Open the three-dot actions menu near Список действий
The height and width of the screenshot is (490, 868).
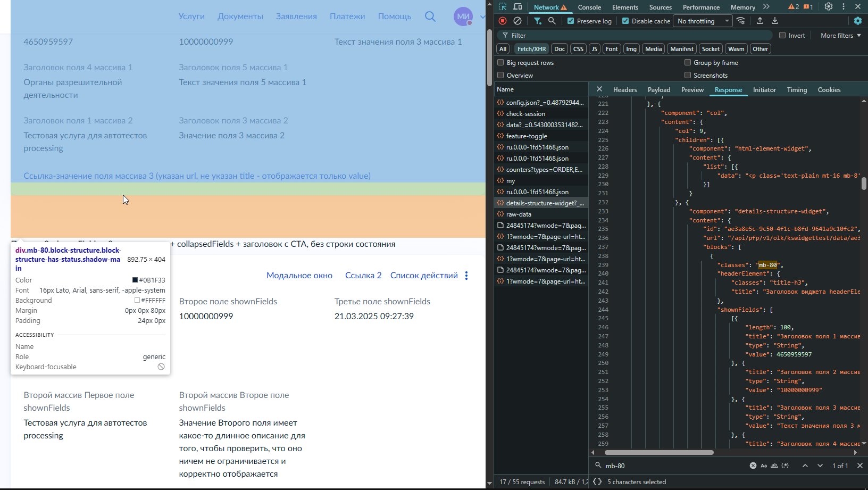(466, 276)
